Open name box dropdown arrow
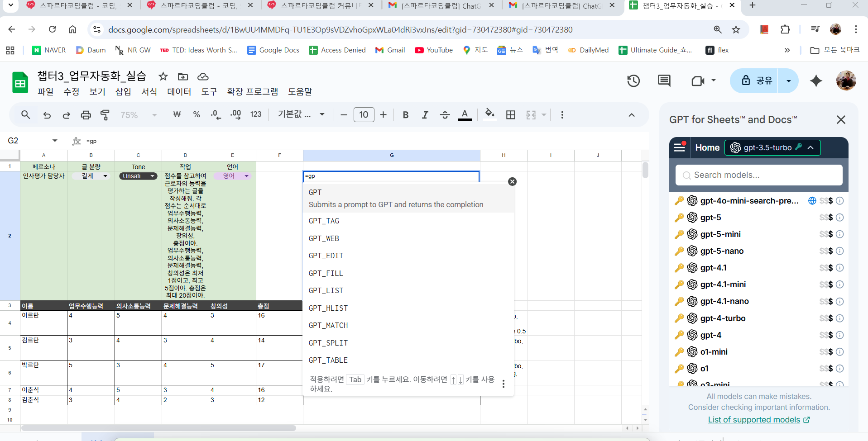 [55, 141]
